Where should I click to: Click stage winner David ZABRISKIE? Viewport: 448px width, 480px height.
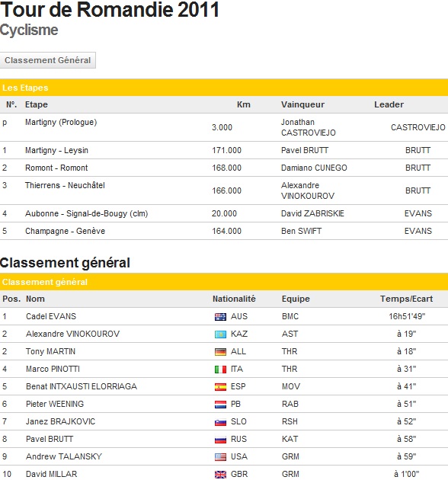coord(312,213)
